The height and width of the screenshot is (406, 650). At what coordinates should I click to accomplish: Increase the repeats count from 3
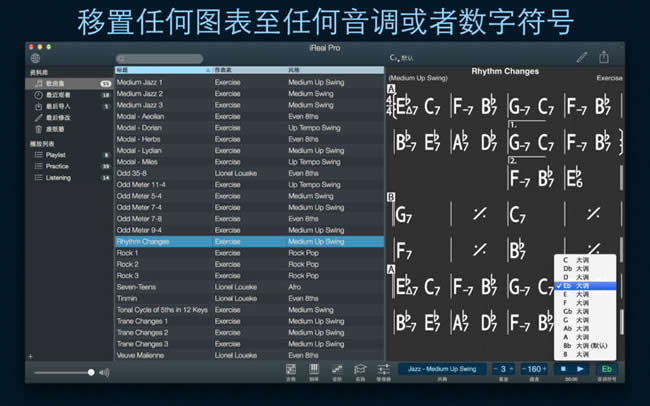511,369
